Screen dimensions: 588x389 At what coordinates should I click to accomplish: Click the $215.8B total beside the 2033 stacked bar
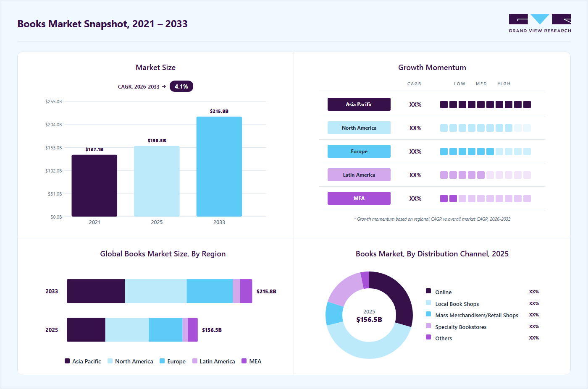(266, 291)
